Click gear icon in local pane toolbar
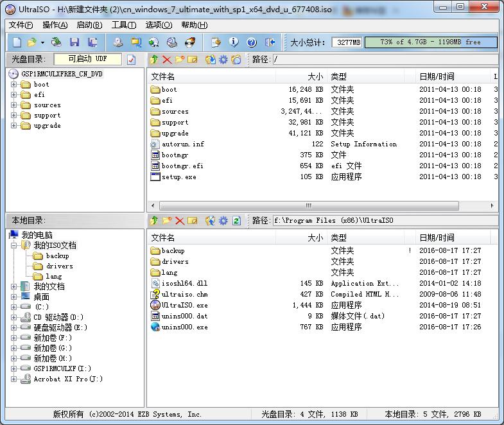504x425 pixels. 223,221
